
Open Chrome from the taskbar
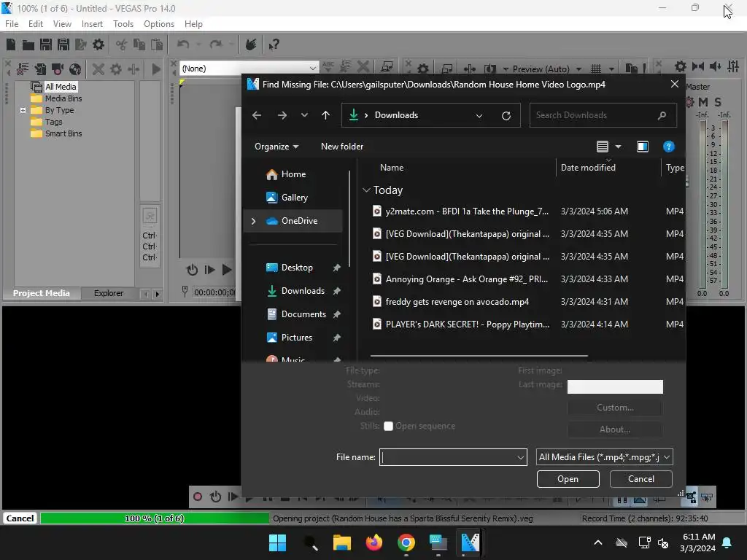pyautogui.click(x=406, y=542)
